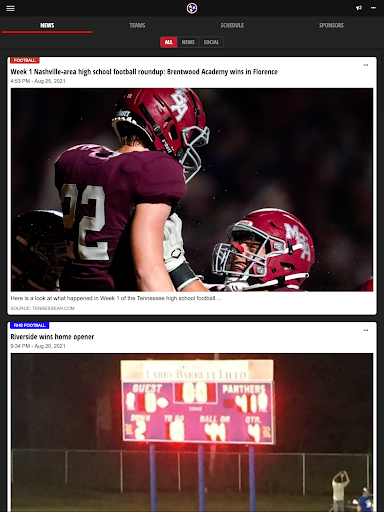
Task: Open options for the Riverside wins article
Action: [366, 330]
